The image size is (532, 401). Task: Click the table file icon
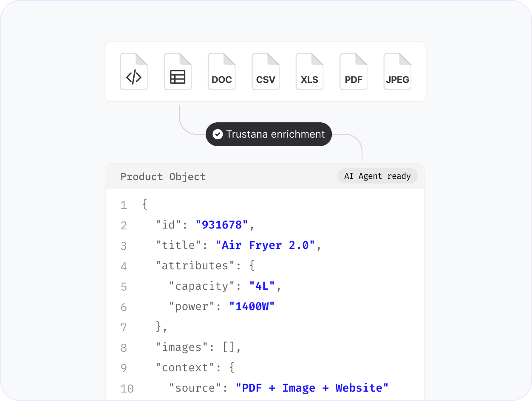coord(178,71)
